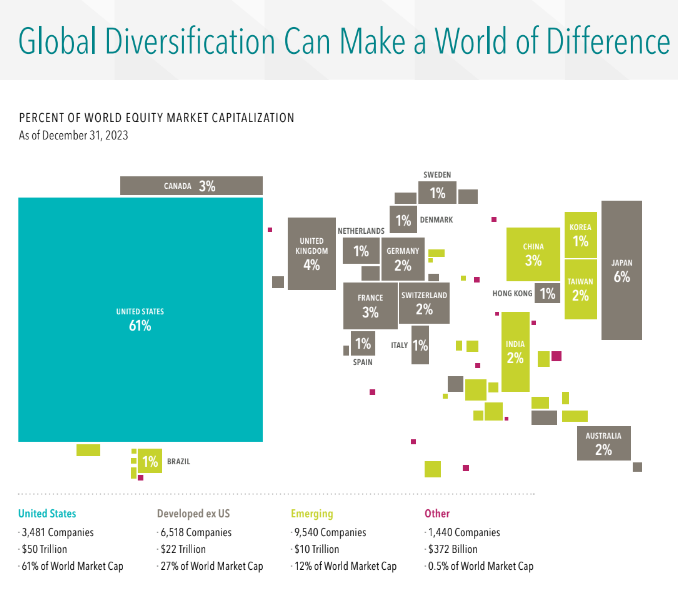Select the Italy 1% block
Viewport: 678px width, 613px height.
(x=420, y=345)
